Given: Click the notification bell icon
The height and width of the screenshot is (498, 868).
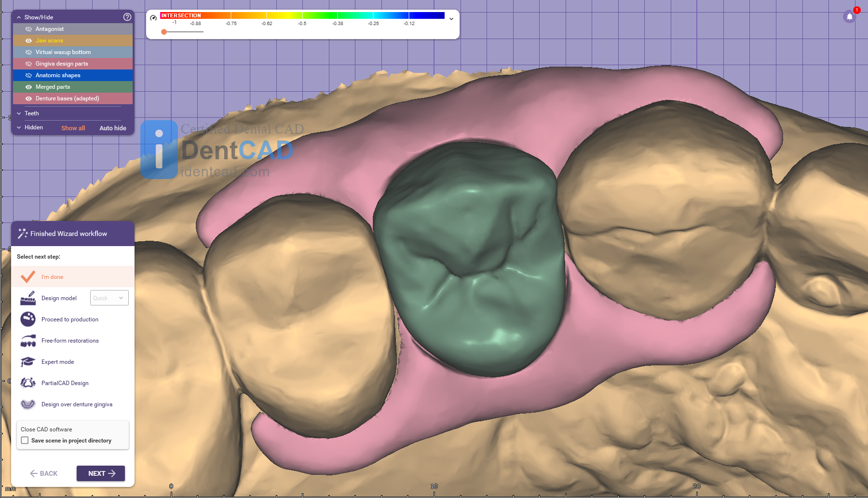Looking at the screenshot, I should [x=850, y=17].
